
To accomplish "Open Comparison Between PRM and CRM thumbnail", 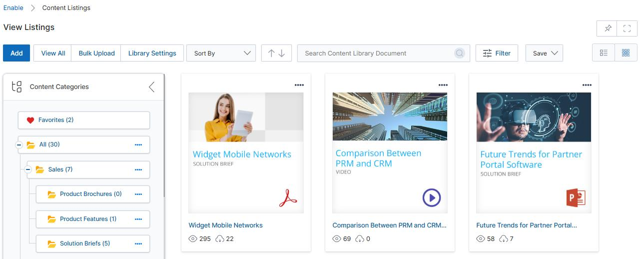I will point(390,153).
